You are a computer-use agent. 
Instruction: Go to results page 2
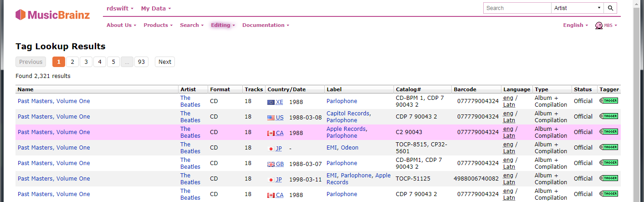coord(72,62)
